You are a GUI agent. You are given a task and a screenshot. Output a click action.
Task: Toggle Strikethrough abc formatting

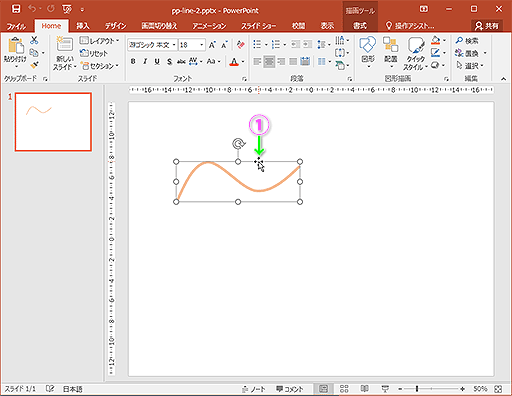pos(181,61)
